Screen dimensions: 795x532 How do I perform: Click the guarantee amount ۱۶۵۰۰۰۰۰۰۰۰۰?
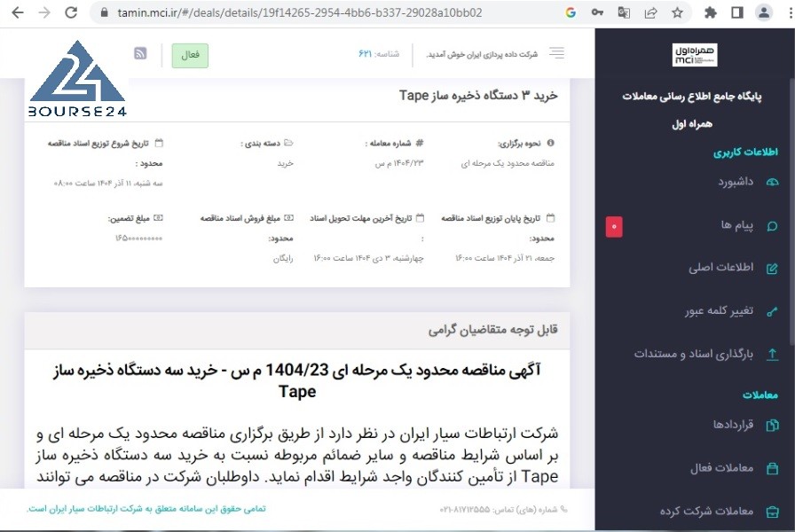138,239
